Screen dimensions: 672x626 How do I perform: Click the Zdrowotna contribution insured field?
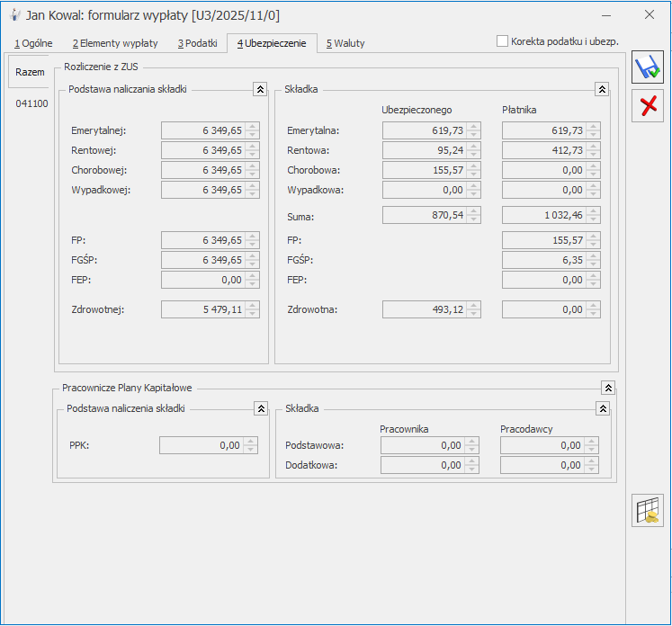pos(423,309)
